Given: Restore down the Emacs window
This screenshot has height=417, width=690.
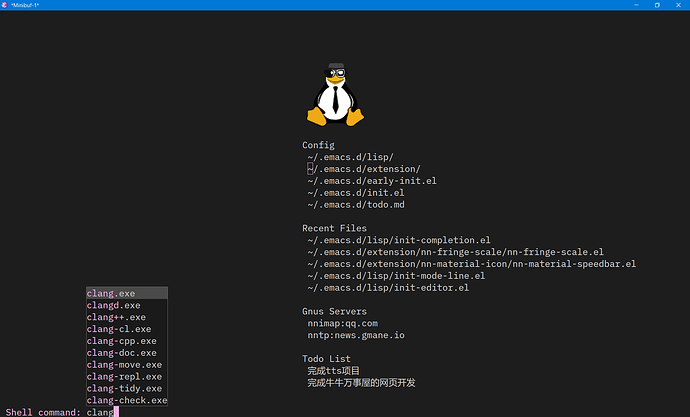Looking at the screenshot, I should pos(657,5).
